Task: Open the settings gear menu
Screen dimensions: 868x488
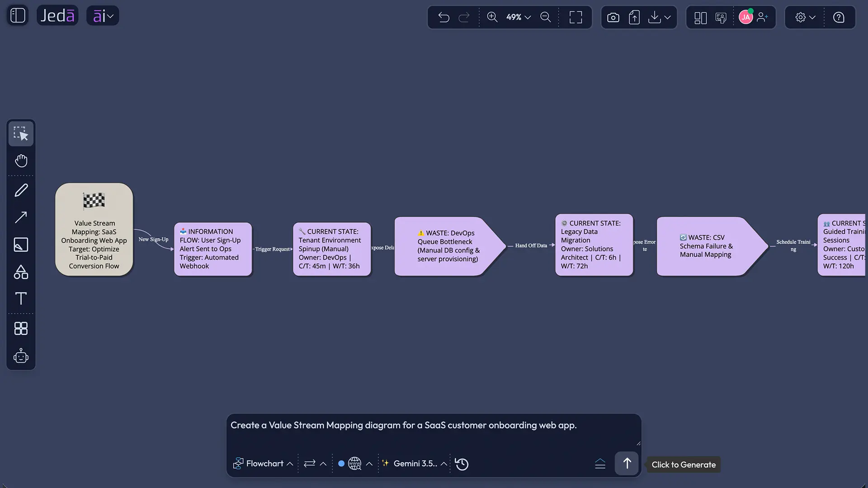Action: point(805,17)
